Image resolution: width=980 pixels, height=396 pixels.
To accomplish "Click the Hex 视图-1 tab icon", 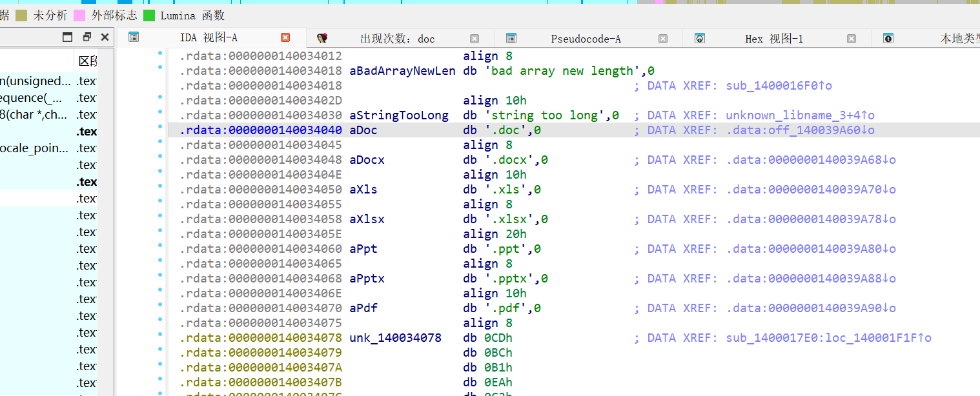I will point(700,38).
